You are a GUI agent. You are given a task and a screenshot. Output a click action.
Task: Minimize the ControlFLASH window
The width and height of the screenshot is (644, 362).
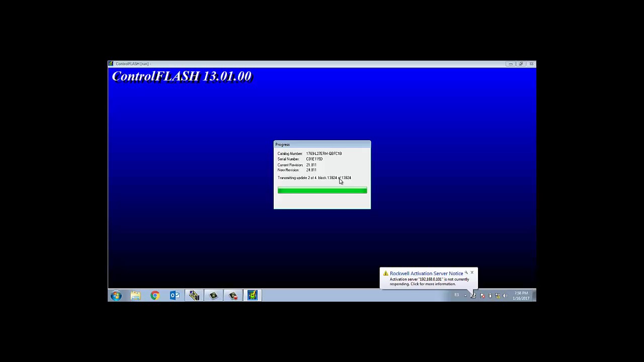511,64
